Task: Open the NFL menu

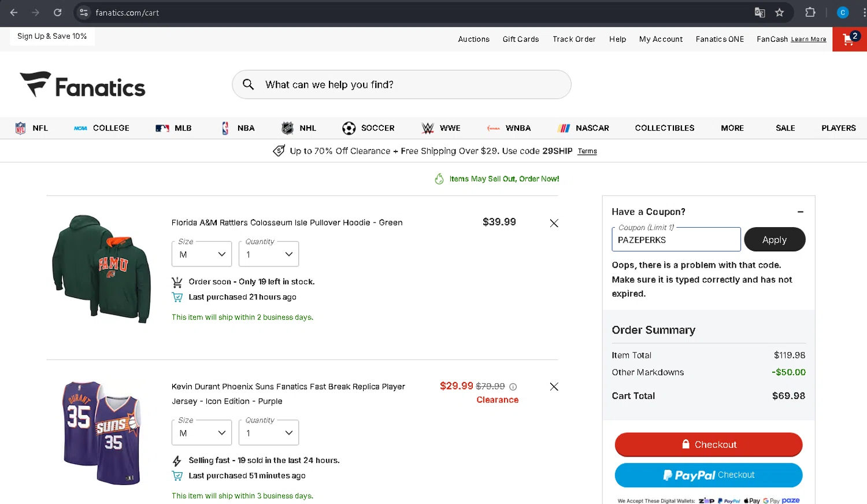Action: click(32, 128)
